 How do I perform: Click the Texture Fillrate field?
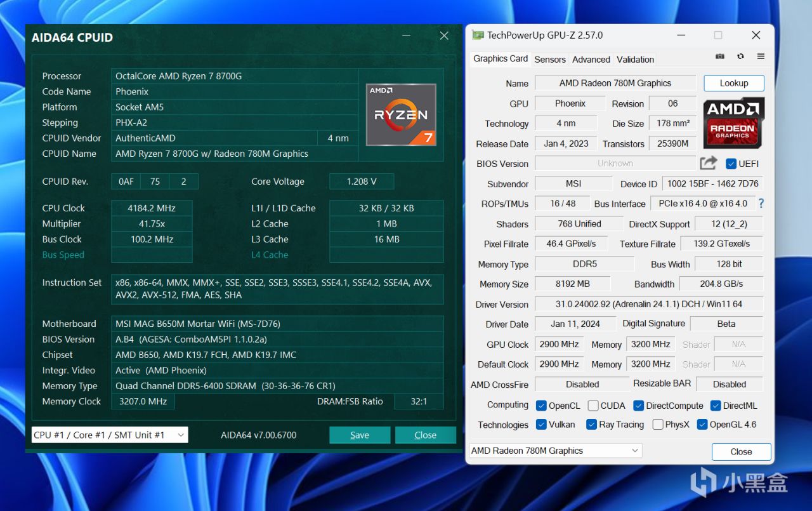pos(722,244)
